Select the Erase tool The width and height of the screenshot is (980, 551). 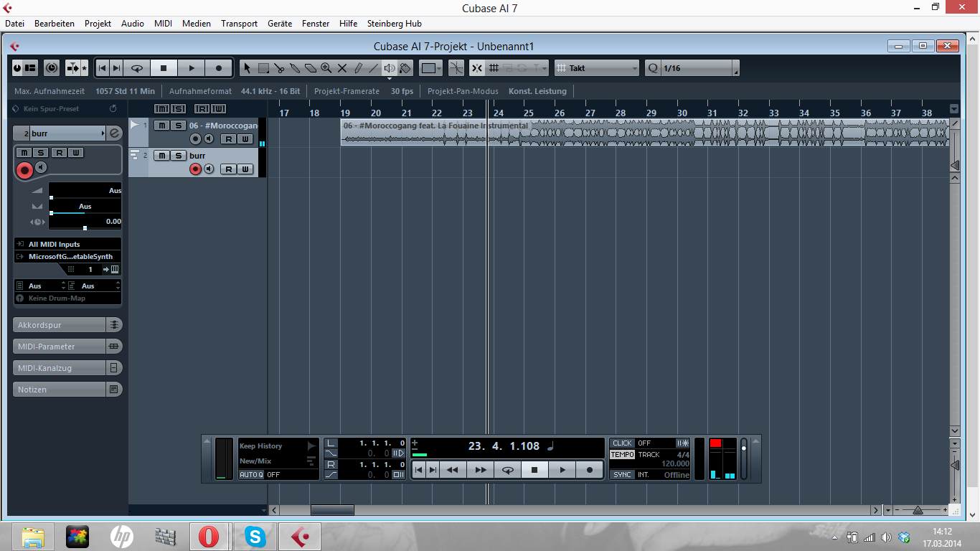pos(311,68)
